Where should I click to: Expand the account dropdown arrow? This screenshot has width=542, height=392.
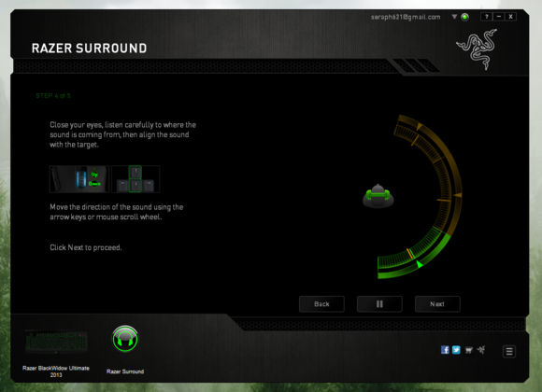pyautogui.click(x=454, y=17)
